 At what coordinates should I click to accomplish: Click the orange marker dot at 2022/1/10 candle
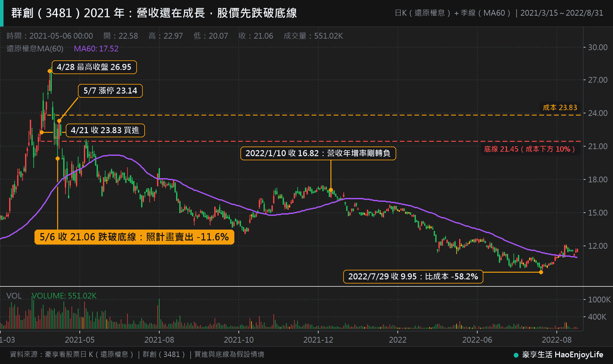coord(331,190)
